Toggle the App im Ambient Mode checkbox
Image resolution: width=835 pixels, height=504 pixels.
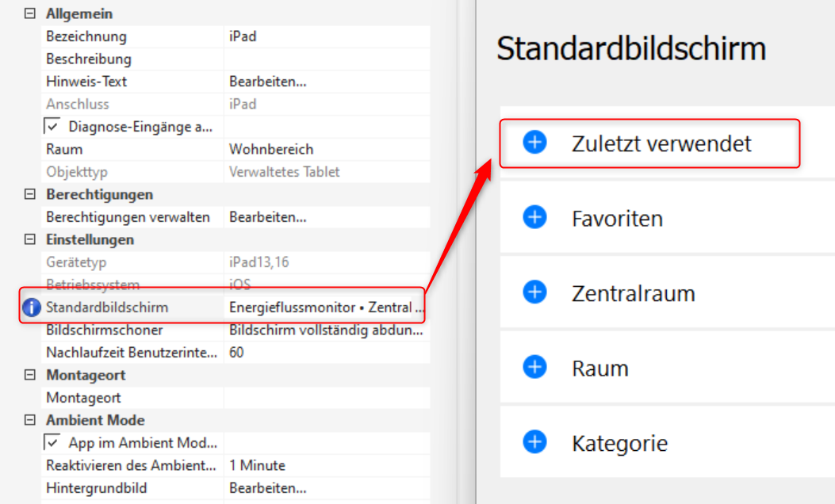pyautogui.click(x=53, y=442)
